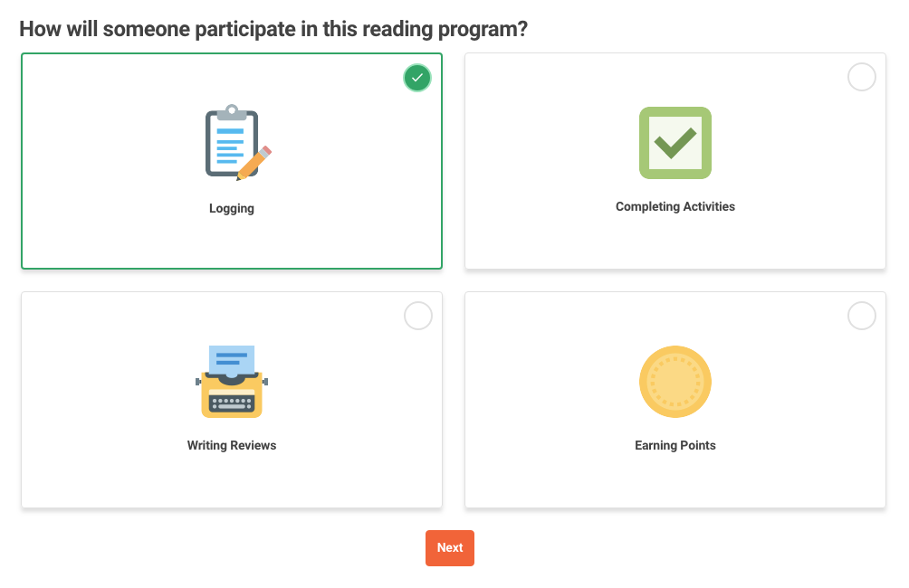The height and width of the screenshot is (588, 909).
Task: Choose the yellow typewriter icon
Action: click(232, 381)
